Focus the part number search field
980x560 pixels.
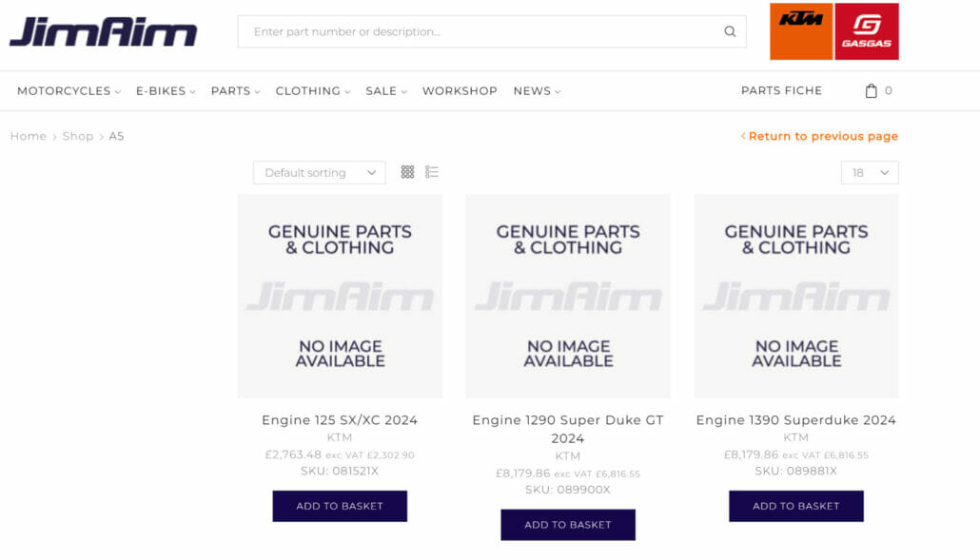point(480,31)
